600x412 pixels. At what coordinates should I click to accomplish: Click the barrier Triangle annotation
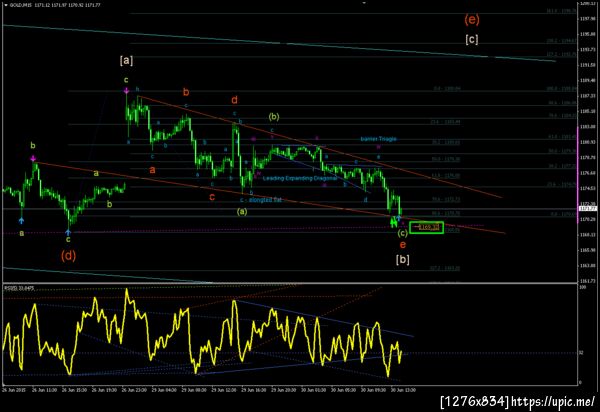point(378,139)
